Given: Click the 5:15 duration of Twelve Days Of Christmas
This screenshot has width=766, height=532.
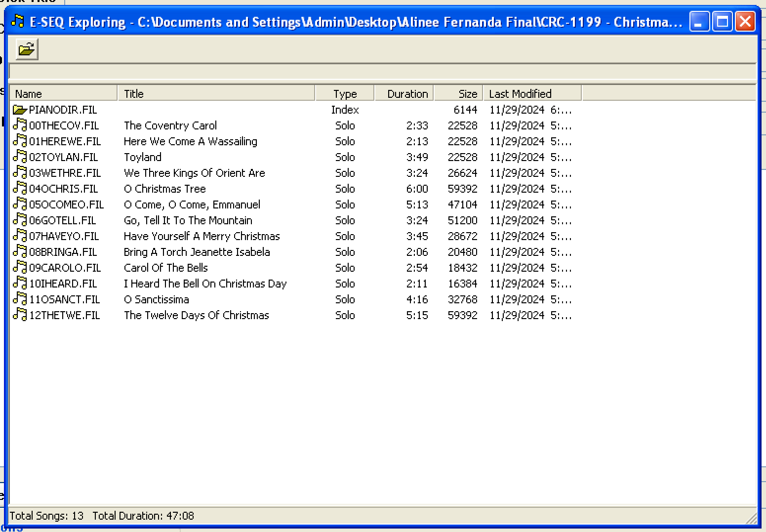Looking at the screenshot, I should pyautogui.click(x=417, y=315).
